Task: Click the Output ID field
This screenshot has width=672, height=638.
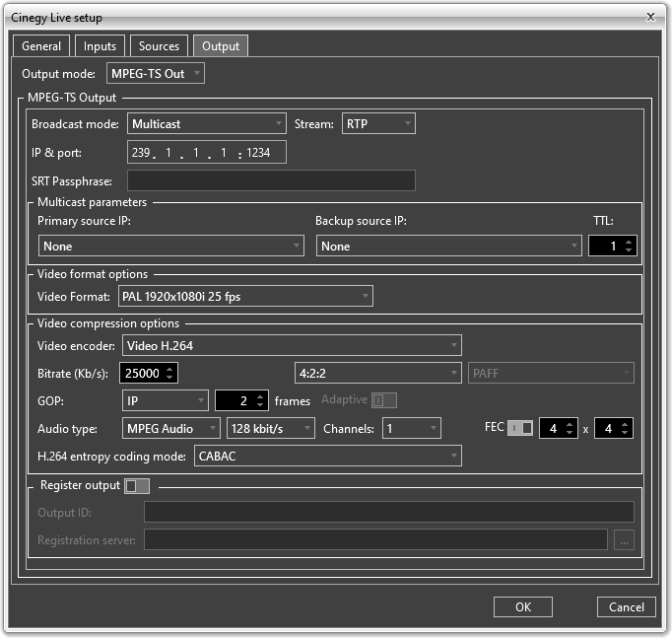Action: [388, 512]
